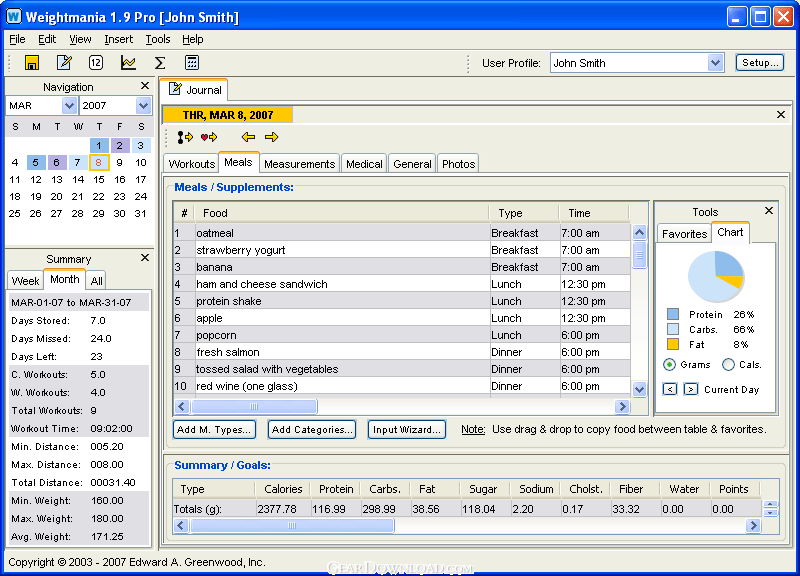
Task: Close the journal day view
Action: pos(781,115)
